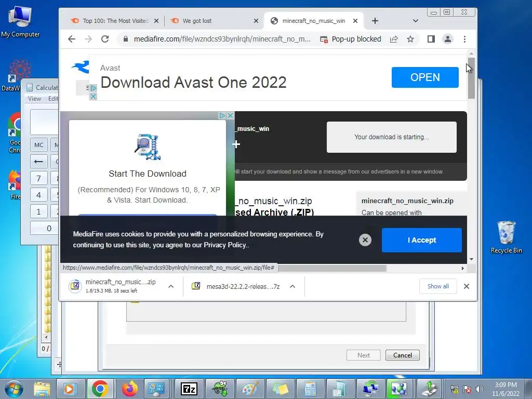Reload the MediaFire page
The image size is (532, 399).
(x=105, y=39)
